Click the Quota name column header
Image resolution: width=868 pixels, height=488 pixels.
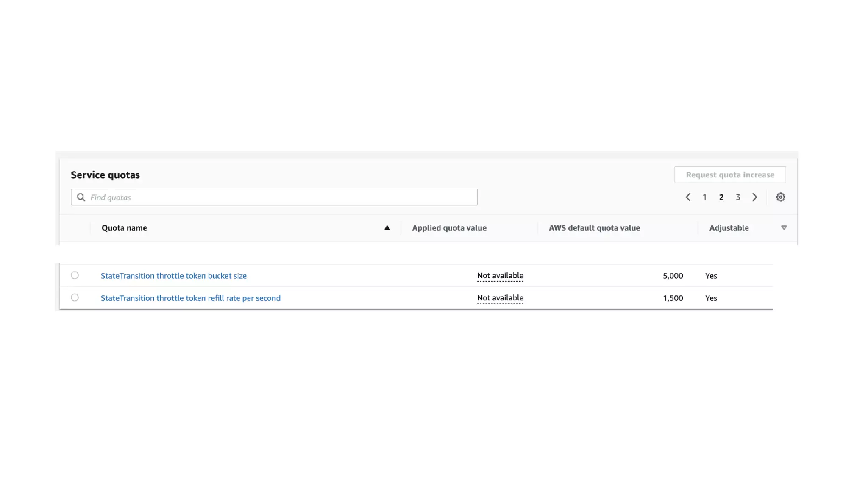coord(124,228)
